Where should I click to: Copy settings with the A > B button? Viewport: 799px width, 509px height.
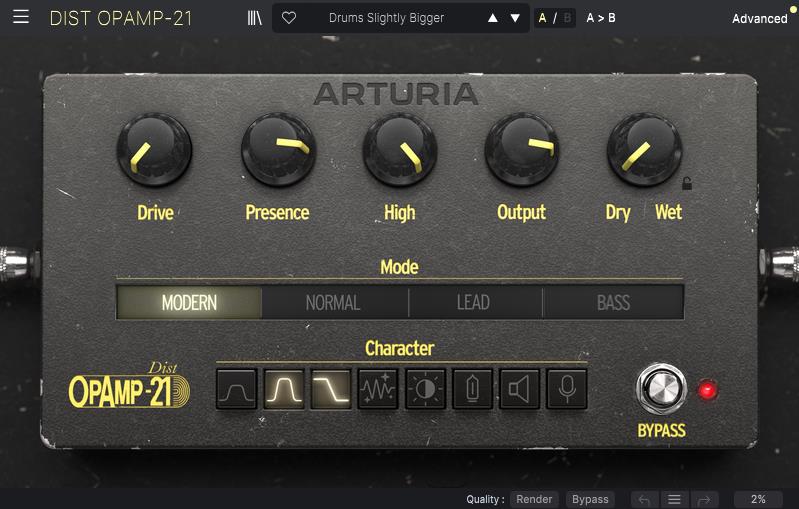coord(601,18)
